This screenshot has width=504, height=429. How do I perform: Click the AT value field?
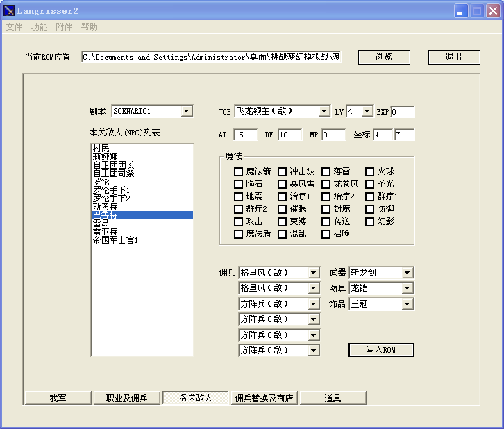point(246,135)
